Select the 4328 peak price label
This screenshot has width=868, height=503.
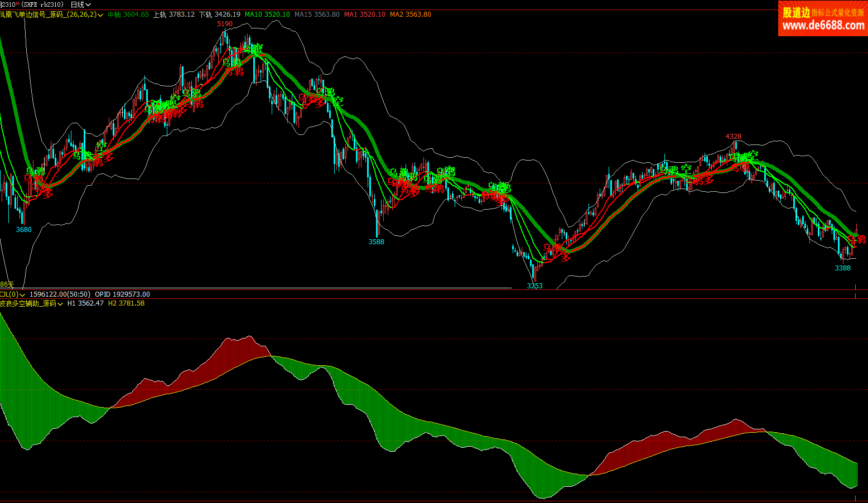click(734, 137)
